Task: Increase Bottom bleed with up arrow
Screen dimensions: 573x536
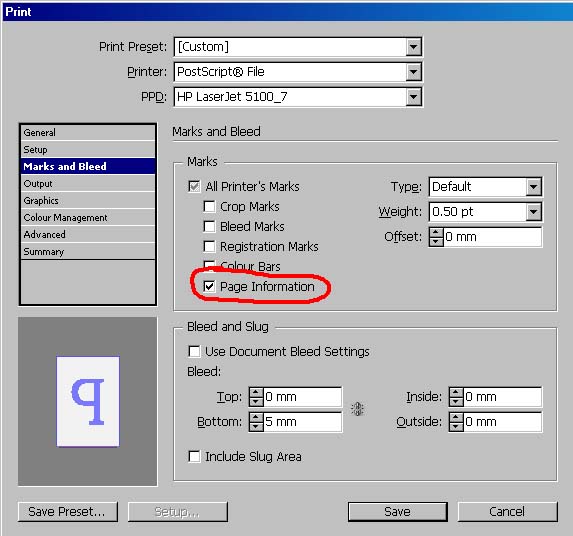Action: point(256,417)
